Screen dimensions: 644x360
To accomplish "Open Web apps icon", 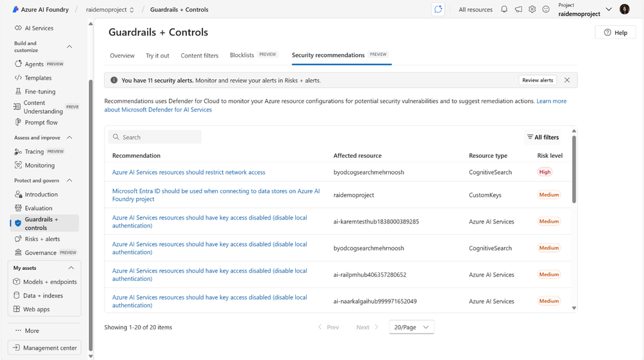I will (x=16, y=309).
